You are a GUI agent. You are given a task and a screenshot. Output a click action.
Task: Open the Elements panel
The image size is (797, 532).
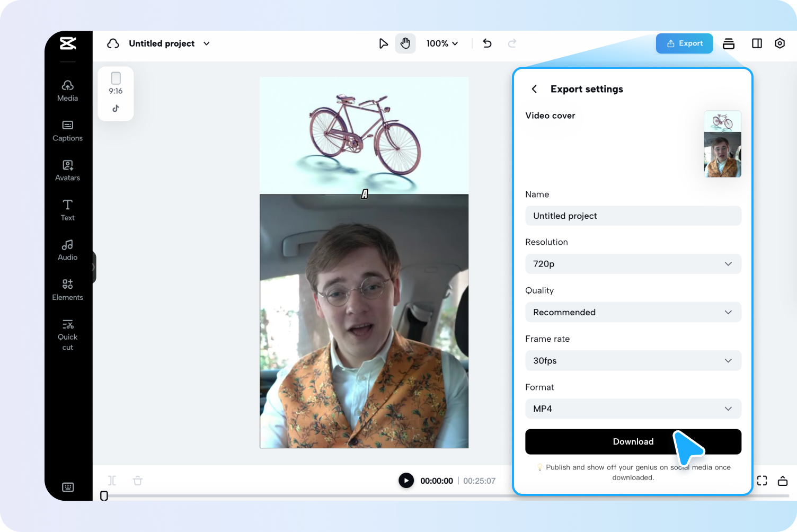pyautogui.click(x=67, y=290)
